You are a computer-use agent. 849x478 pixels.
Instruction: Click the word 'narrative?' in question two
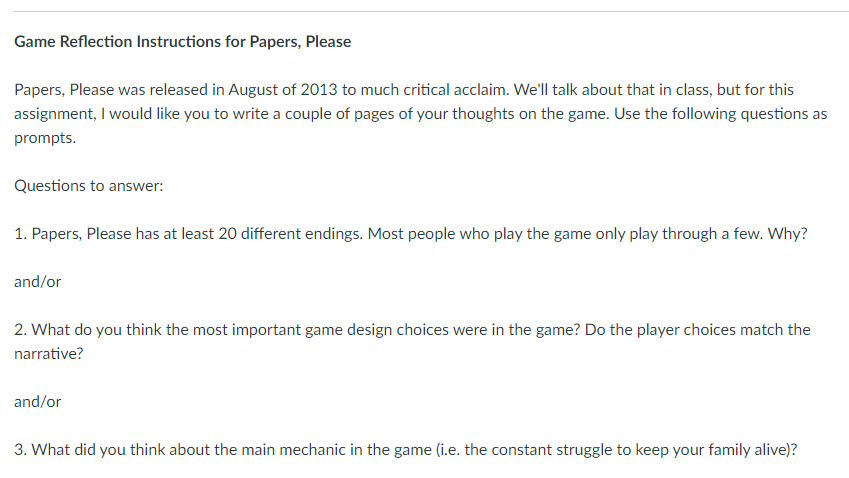point(48,353)
